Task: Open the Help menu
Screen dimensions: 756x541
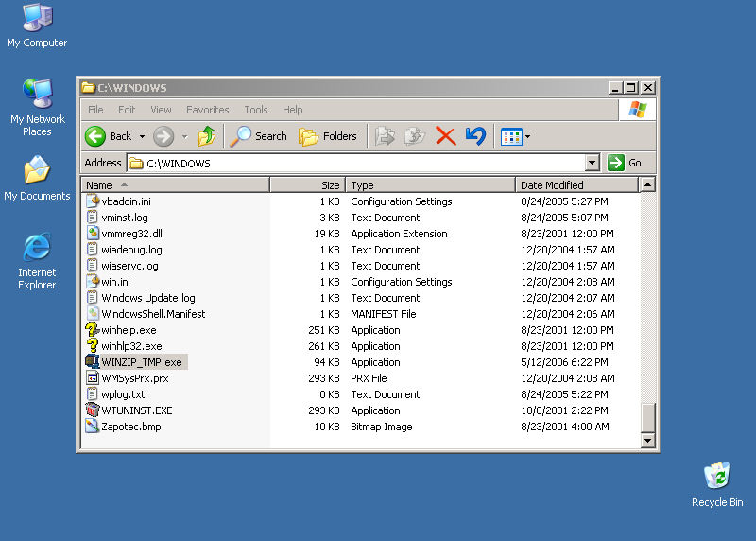Action: coord(292,110)
